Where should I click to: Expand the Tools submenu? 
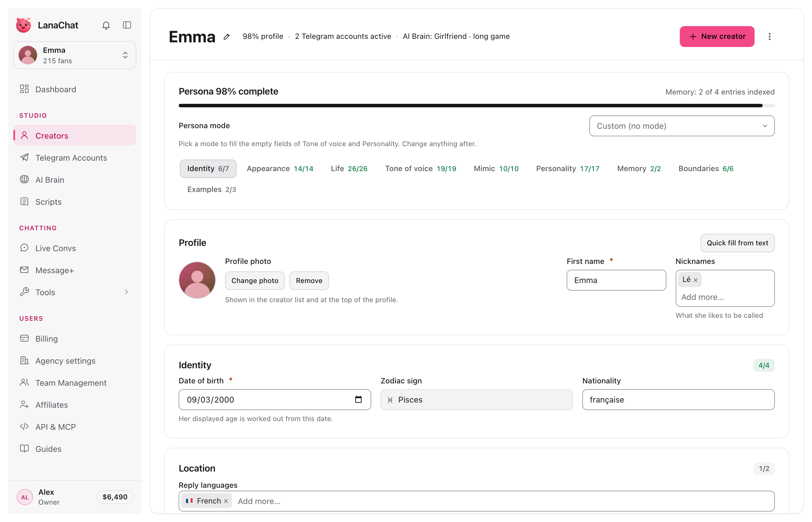[75, 292]
